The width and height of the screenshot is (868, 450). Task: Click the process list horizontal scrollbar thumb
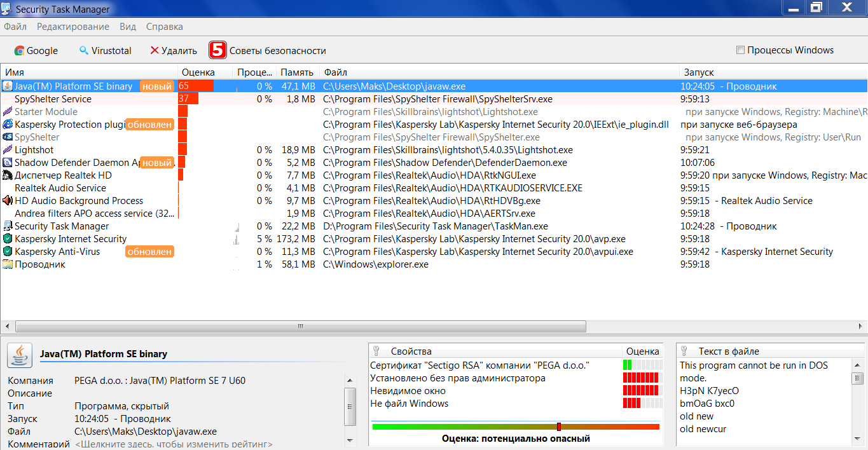coord(300,326)
